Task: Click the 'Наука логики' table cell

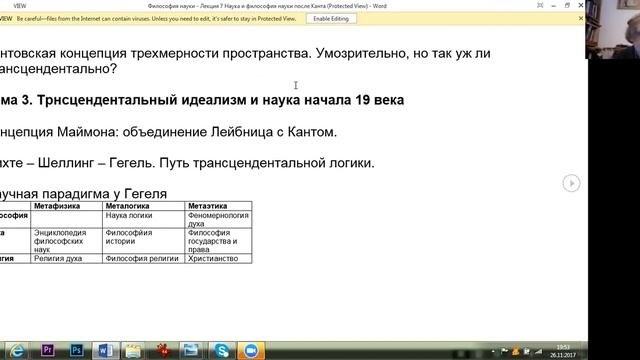Action: 143,219
